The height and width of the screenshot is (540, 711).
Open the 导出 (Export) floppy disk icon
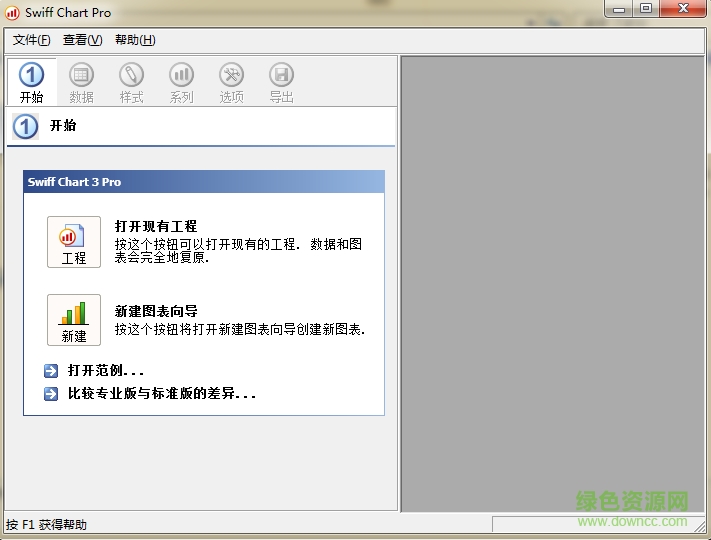(x=281, y=75)
